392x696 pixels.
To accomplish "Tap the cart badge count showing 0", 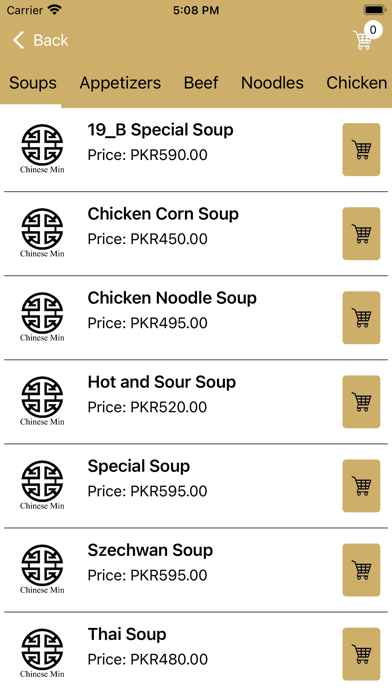I will [x=373, y=30].
